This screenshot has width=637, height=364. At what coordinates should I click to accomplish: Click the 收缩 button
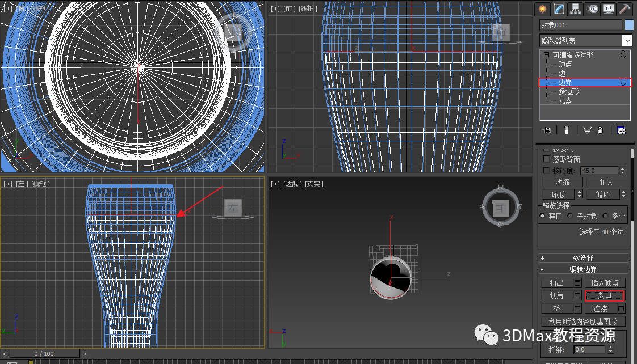[x=562, y=182]
